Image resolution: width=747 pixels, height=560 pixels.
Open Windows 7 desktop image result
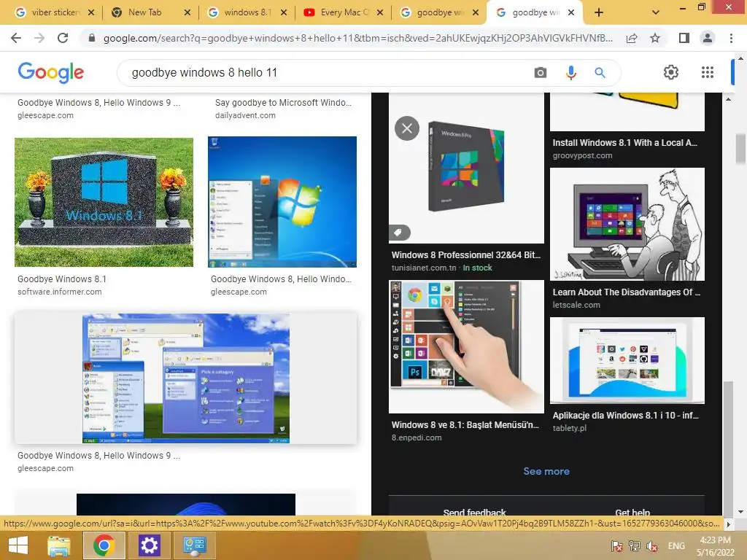click(x=282, y=202)
